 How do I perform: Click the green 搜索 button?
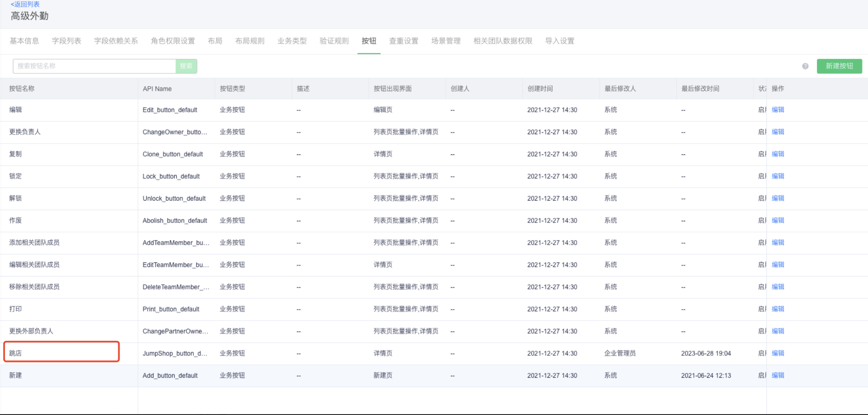coord(186,66)
